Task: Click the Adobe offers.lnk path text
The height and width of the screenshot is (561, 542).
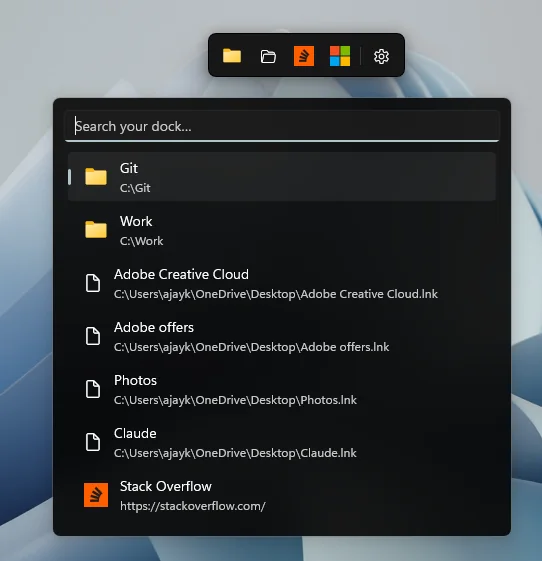Action: 252,347
